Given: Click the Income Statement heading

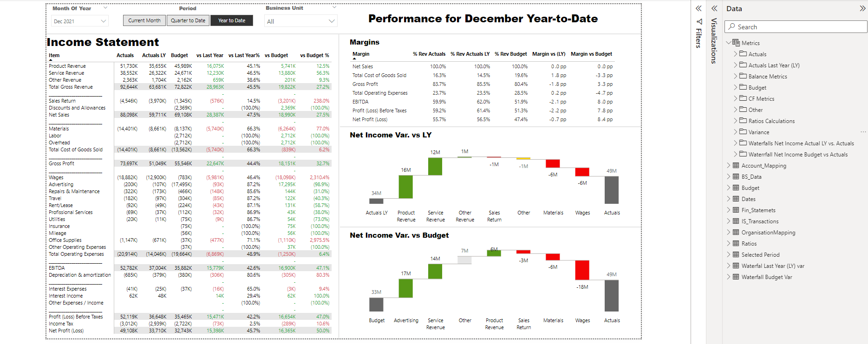Looking at the screenshot, I should click(x=103, y=42).
